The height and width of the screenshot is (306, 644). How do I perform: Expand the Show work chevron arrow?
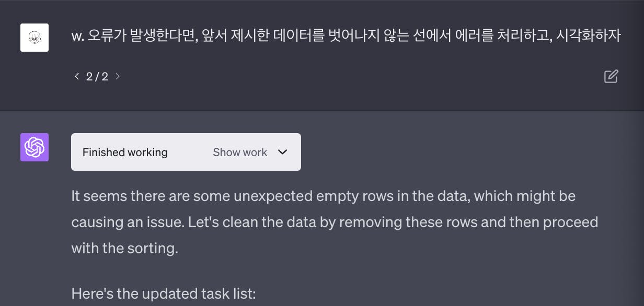coord(282,152)
